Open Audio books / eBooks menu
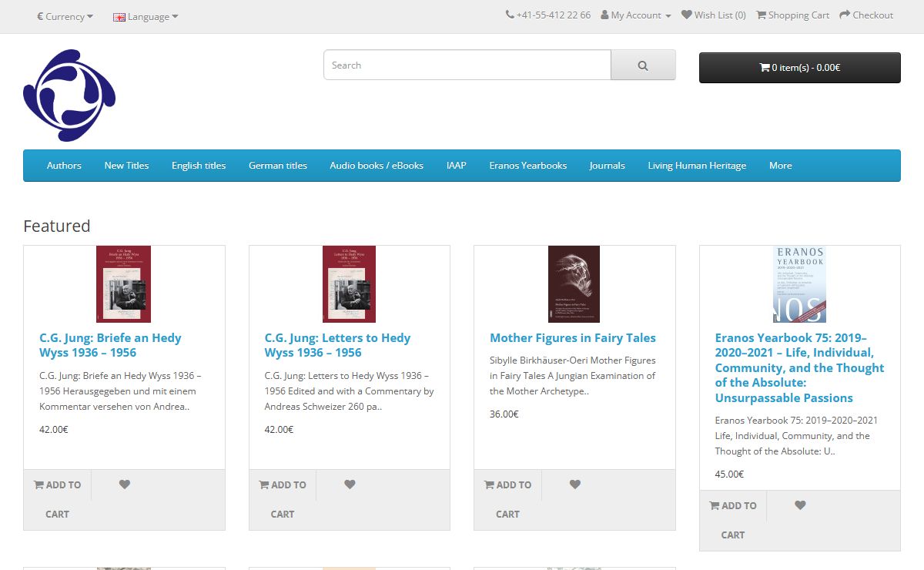This screenshot has width=924, height=570. 377,166
